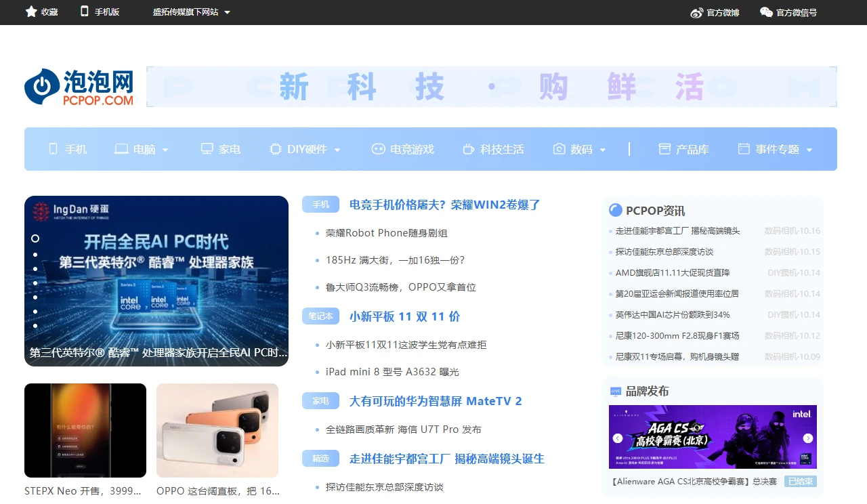This screenshot has height=504, width=867.
Task: Select the second carousel slide indicator dot
Action: coord(35,255)
